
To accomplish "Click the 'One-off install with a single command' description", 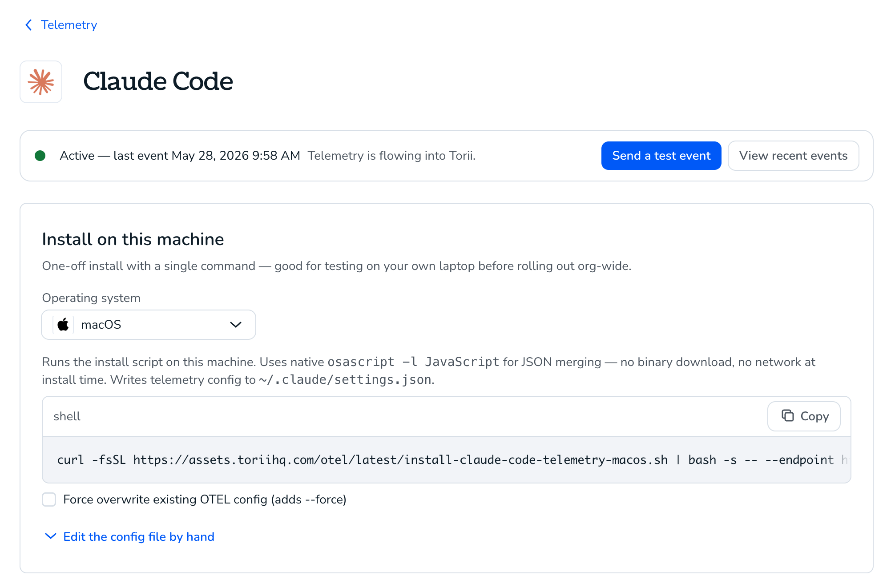I will click(337, 266).
